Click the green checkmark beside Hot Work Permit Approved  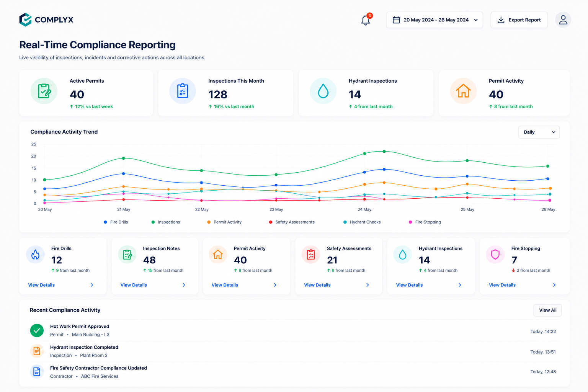pyautogui.click(x=37, y=330)
